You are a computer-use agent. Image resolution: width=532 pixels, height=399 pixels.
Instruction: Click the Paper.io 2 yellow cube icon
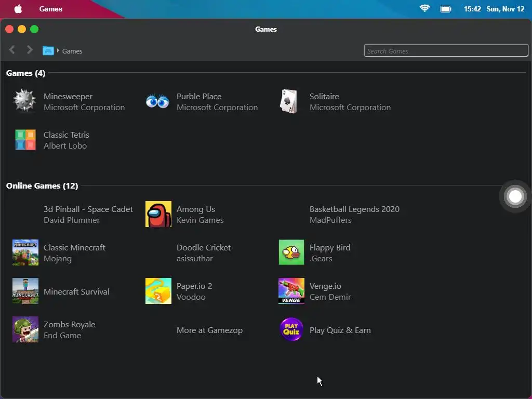pyautogui.click(x=158, y=291)
